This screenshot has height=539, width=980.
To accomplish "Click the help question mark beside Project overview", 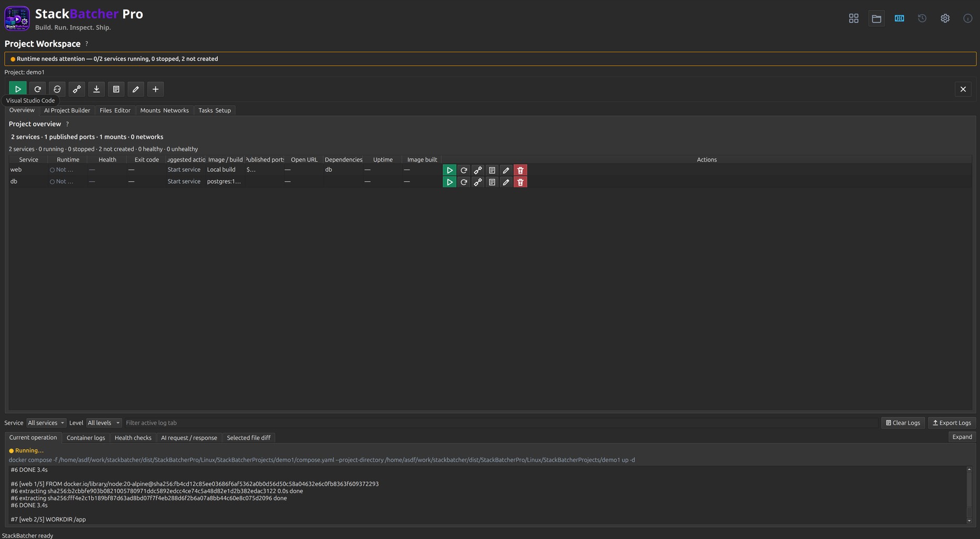I will (67, 124).
